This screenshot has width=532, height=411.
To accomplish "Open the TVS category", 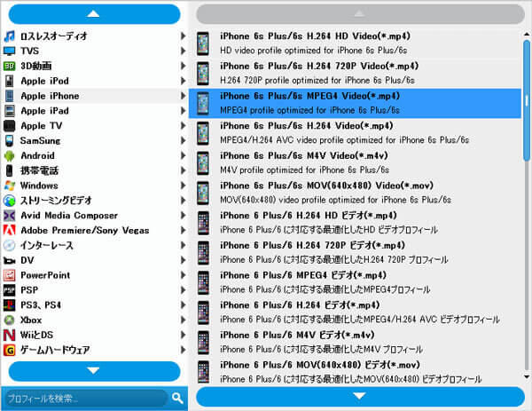I will tap(94, 51).
